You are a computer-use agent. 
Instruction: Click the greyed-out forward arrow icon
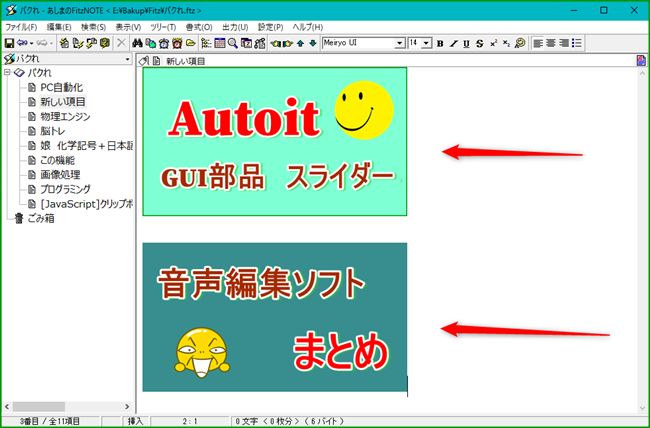(42, 43)
